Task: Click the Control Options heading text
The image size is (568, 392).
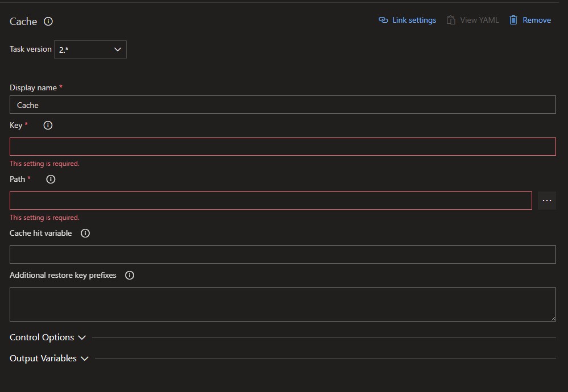Action: pyautogui.click(x=42, y=337)
